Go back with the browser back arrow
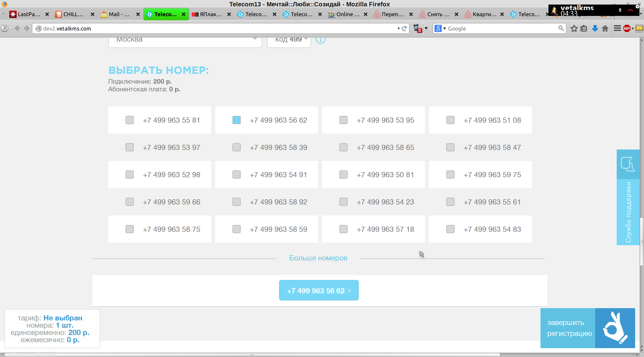Screen dimensions: 644x357 (x=17, y=28)
